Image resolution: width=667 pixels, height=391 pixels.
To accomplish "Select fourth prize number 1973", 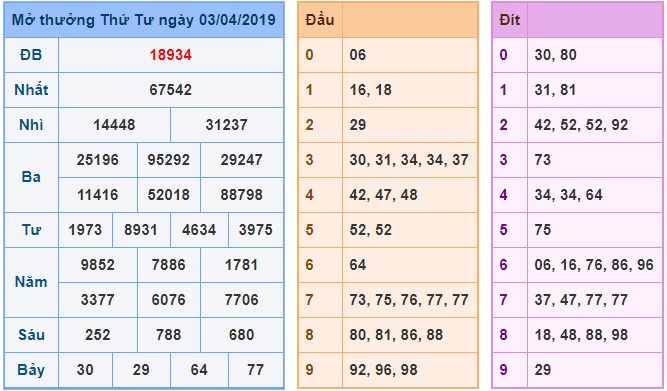I will (x=85, y=230).
